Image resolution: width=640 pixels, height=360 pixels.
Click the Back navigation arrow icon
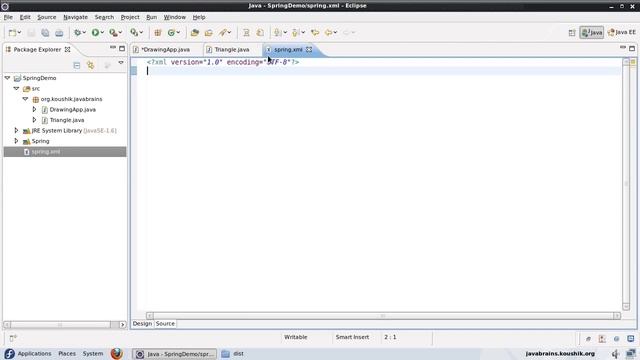click(329, 33)
